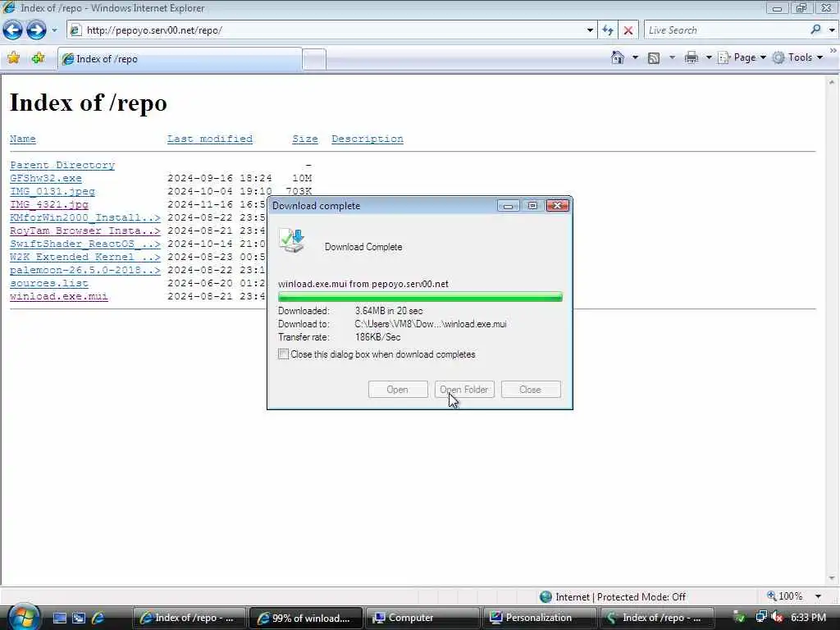Expand the Feeds dropdown arrow
Image resolution: width=840 pixels, height=630 pixels.
point(672,57)
